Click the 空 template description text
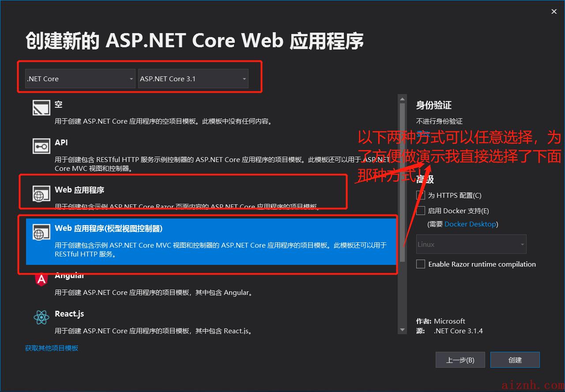 pyautogui.click(x=163, y=121)
